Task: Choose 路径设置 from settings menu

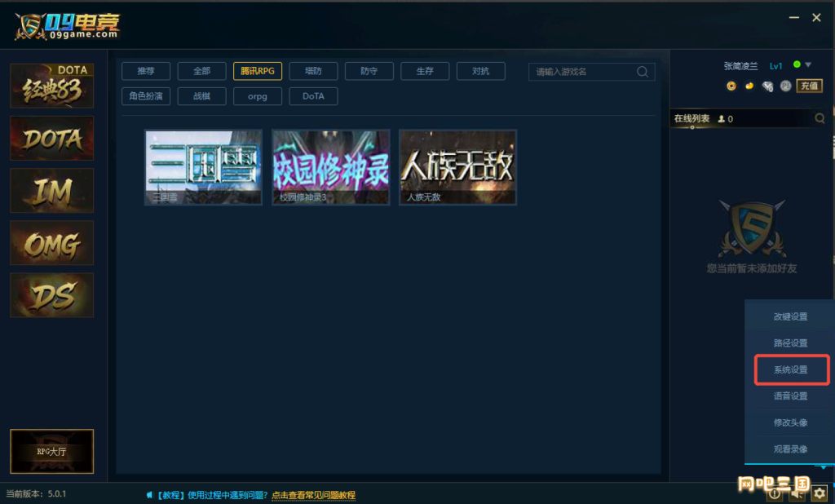Action: 790,343
